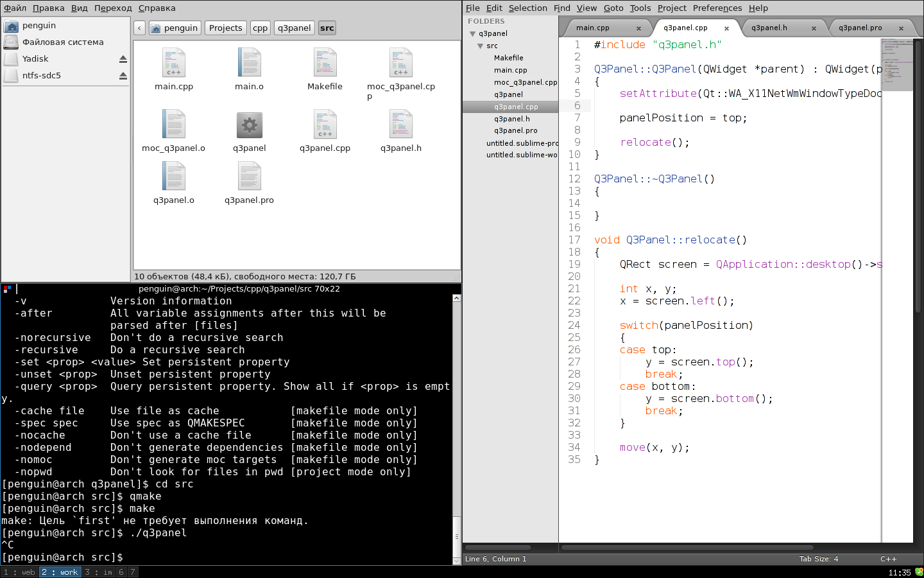This screenshot has width=924, height=578.
Task: Open the main.cpp file icon
Action: (174, 63)
